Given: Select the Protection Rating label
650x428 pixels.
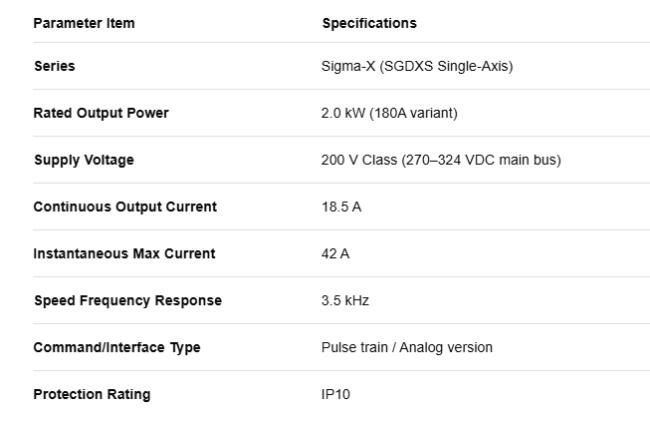Looking at the screenshot, I should click(x=92, y=394).
